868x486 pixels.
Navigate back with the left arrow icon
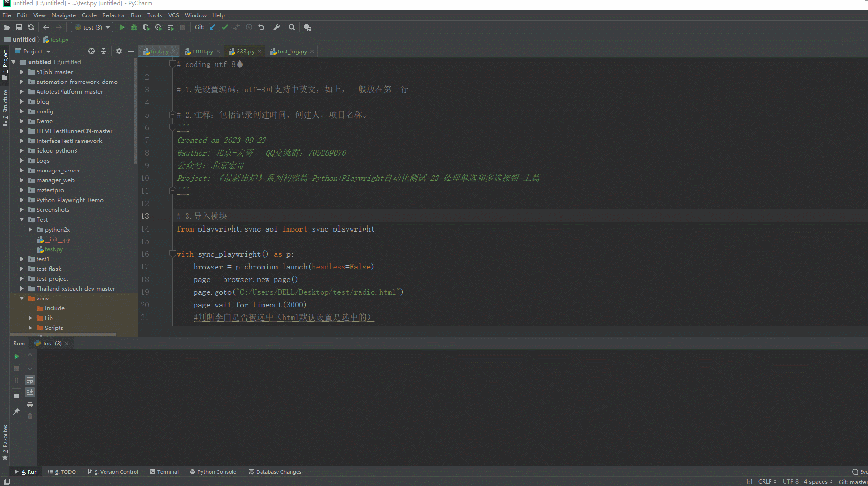(x=46, y=27)
